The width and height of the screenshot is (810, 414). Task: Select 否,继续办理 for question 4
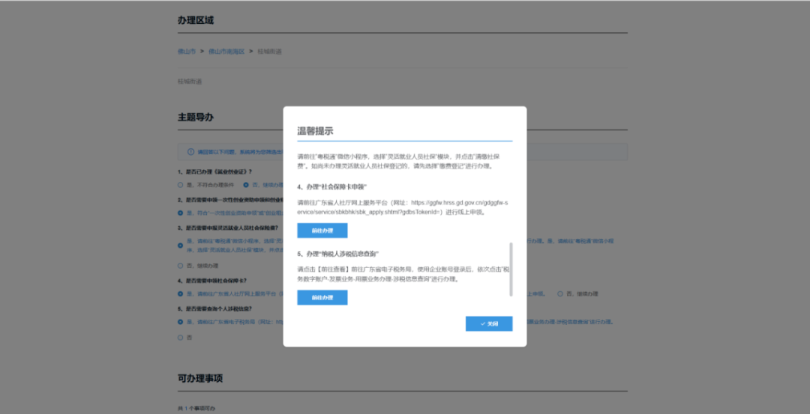[x=560, y=294]
